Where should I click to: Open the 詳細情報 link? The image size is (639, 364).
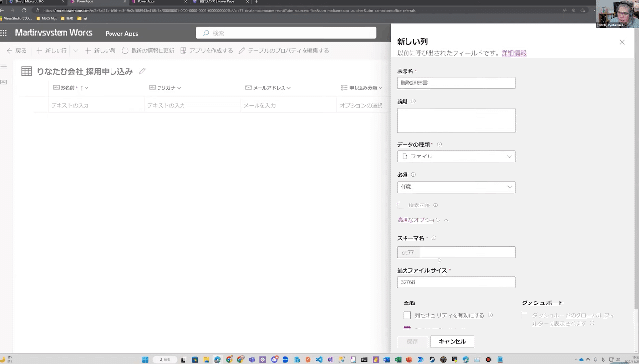coord(513,53)
